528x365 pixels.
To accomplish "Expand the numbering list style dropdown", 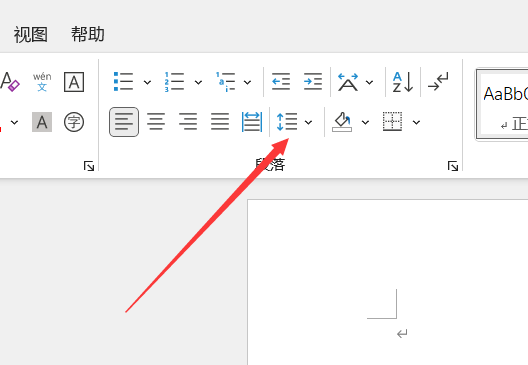I will pyautogui.click(x=198, y=82).
